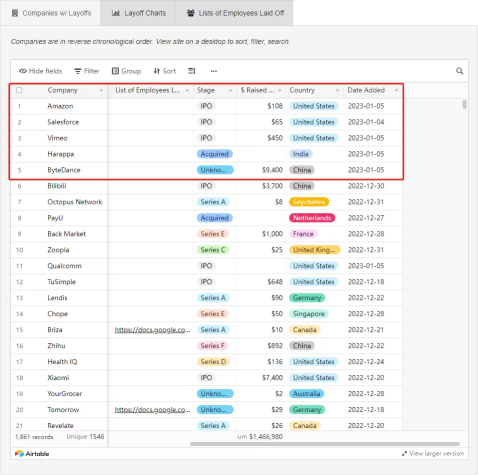Click the Acquired stage tag for PayU

pos(215,218)
